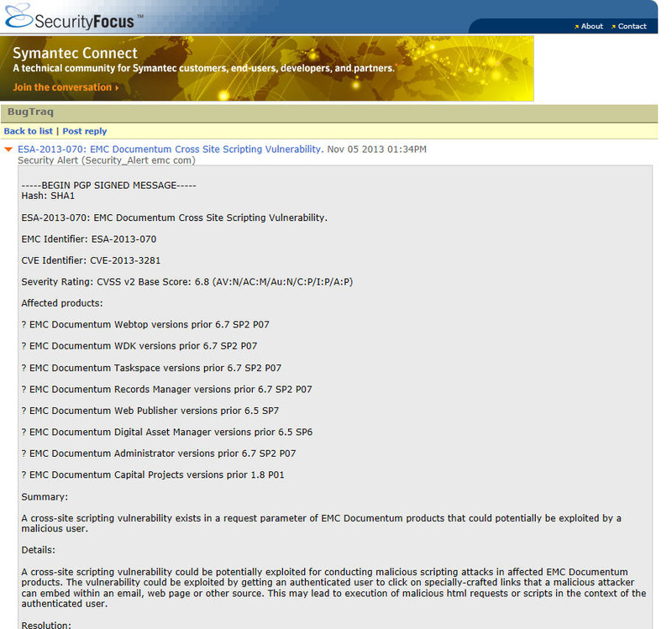
Task: Click the Symantec Connect banner heading
Action: click(x=75, y=53)
